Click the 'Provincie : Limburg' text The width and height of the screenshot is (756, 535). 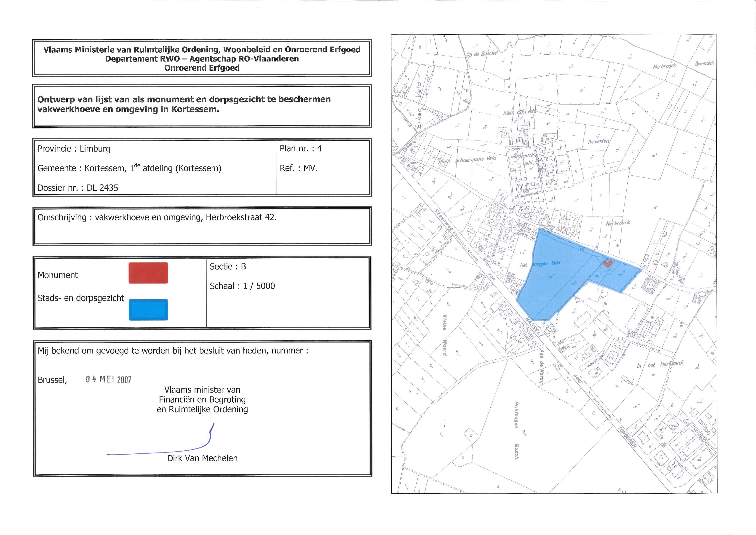click(x=74, y=149)
